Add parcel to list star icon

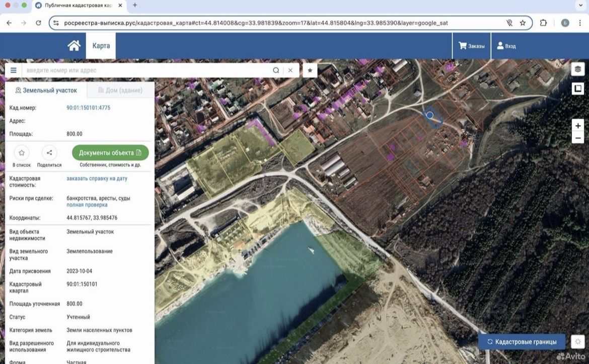tap(22, 153)
